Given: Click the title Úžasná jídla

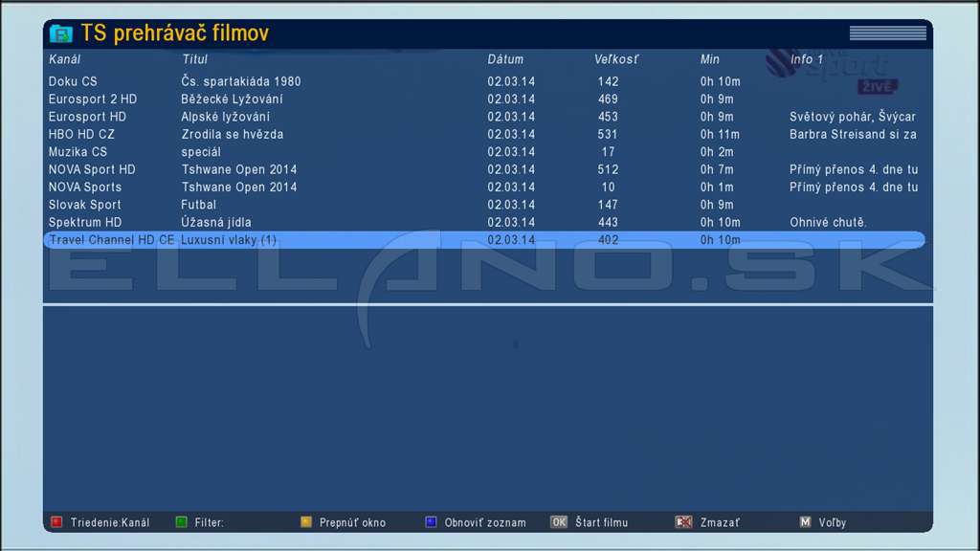Looking at the screenshot, I should click(216, 222).
